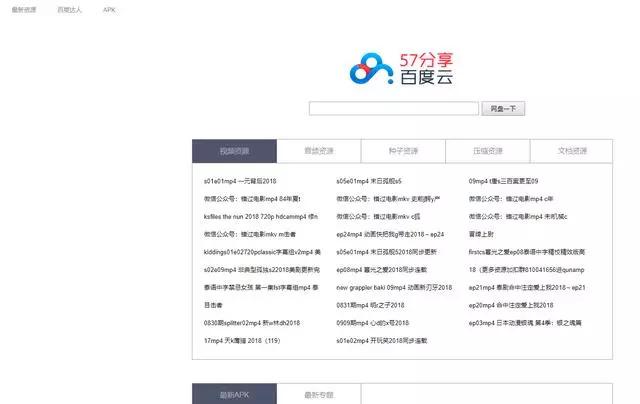Open the 目击者 link

pyautogui.click(x=213, y=305)
